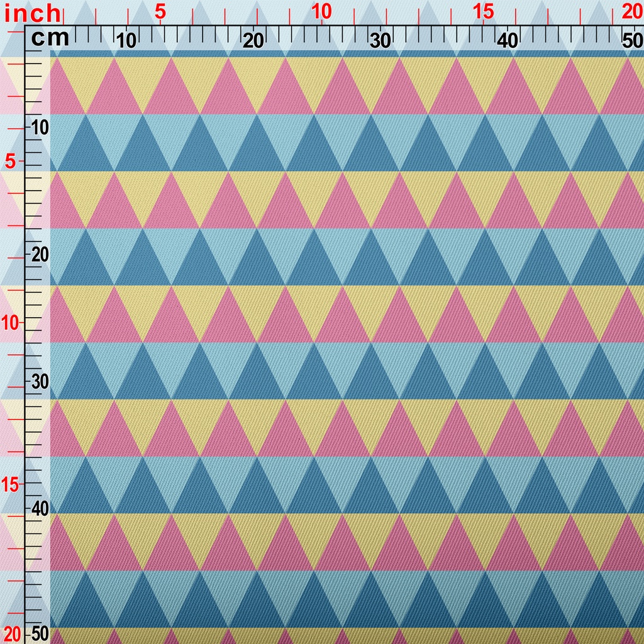Select the 30 cm label on left ruler
The height and width of the screenshot is (644, 644).
pyautogui.click(x=40, y=382)
